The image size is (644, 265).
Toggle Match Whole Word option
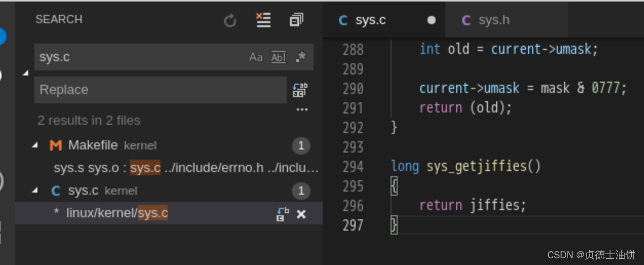pos(278,57)
